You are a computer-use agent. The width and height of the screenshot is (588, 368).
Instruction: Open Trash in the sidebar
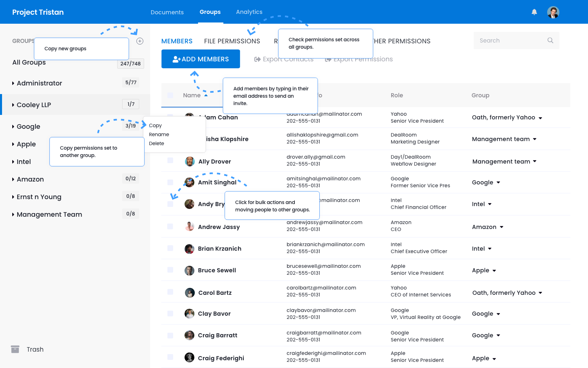coord(35,349)
